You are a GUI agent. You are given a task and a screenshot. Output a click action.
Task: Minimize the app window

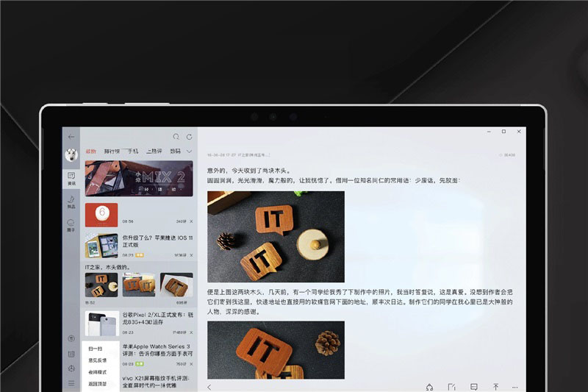pos(489,132)
